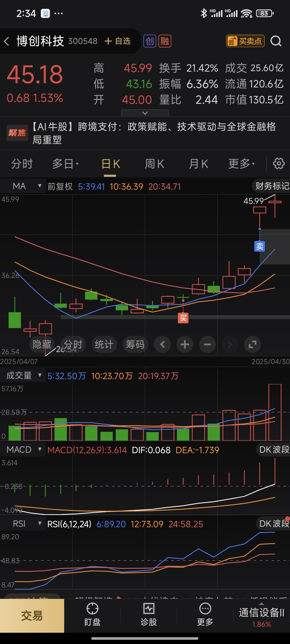
Task: Expand chart to fullscreen icon
Action: (x=252, y=344)
